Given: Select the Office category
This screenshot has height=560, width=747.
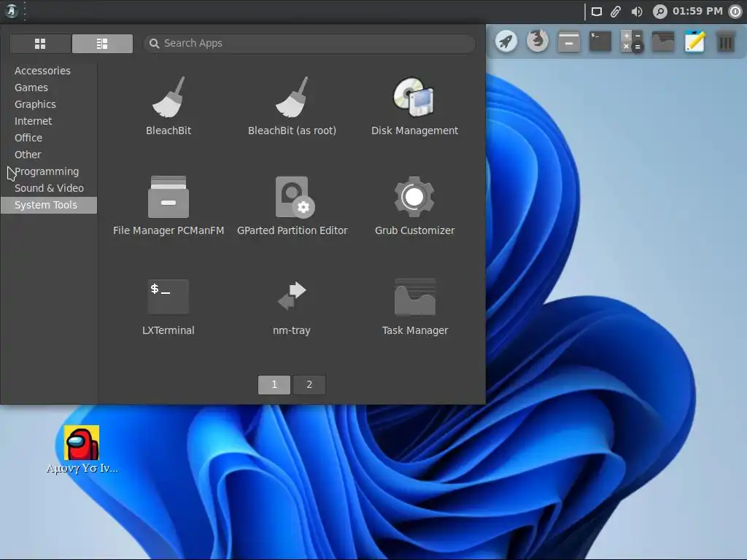Looking at the screenshot, I should 49,138.
